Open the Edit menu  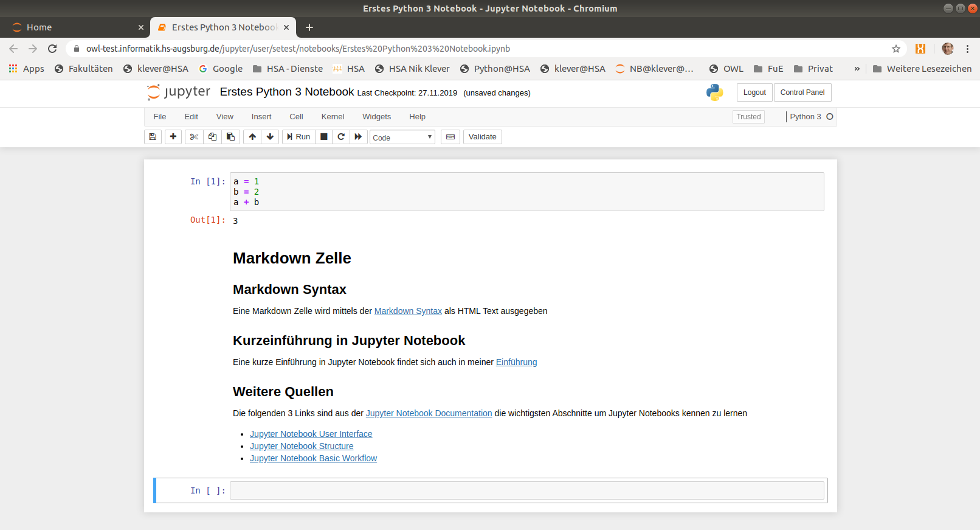[x=192, y=117]
